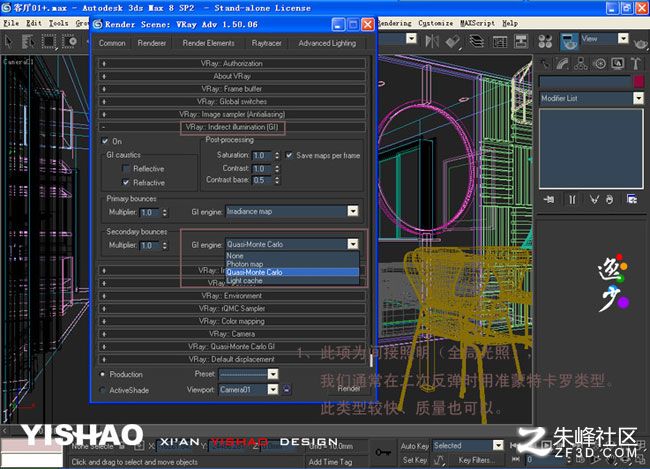Open the Advanced Lighting tab

point(327,43)
